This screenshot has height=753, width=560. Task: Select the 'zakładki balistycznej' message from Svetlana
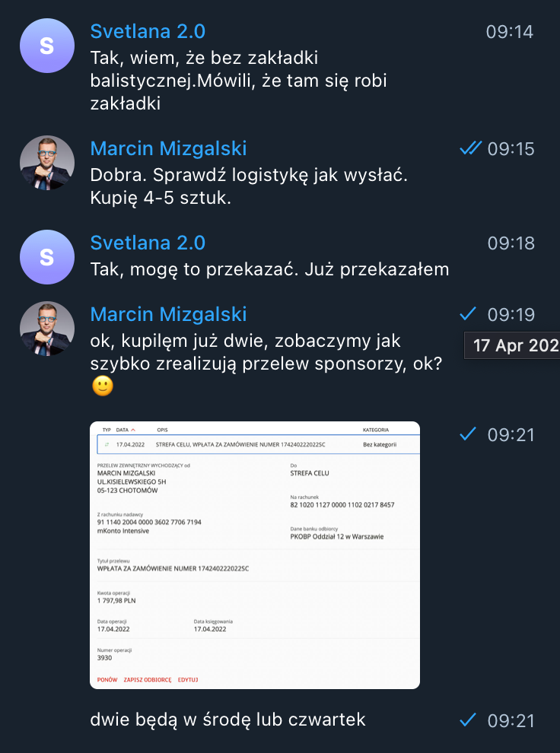click(239, 81)
